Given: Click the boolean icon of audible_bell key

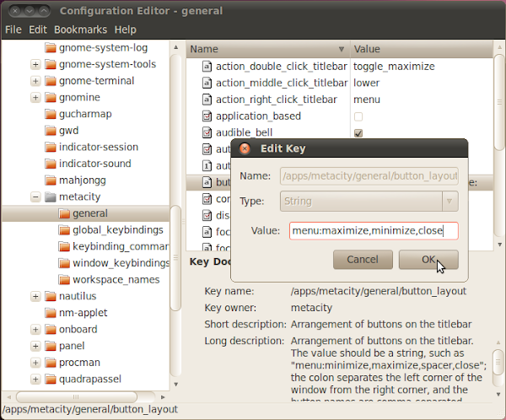Looking at the screenshot, I should [x=207, y=132].
